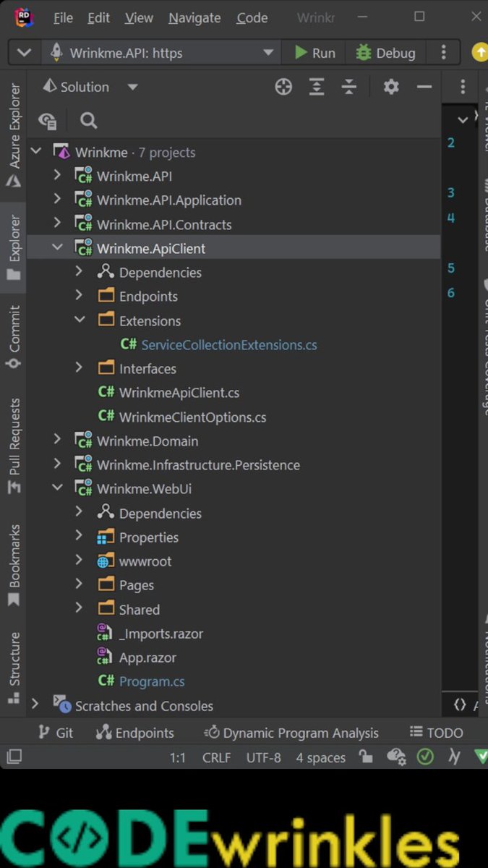Collapse the Extensions folder
The height and width of the screenshot is (868, 488).
(x=80, y=320)
